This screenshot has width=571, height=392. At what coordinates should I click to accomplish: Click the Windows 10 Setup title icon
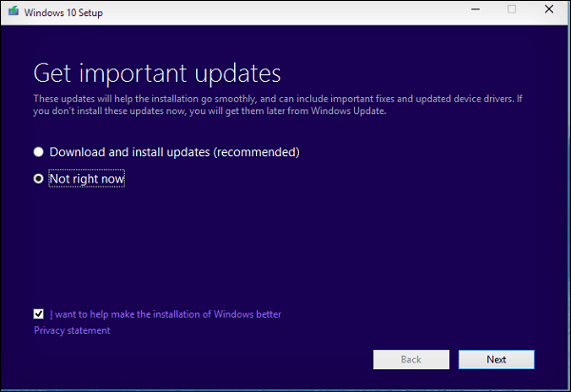coord(14,10)
